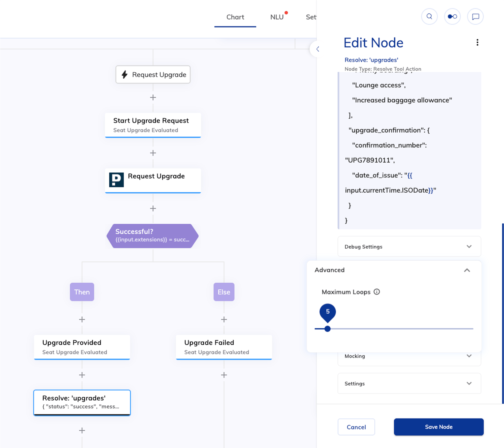504x448 pixels.
Task: Click the search magnifier icon
Action: (429, 17)
